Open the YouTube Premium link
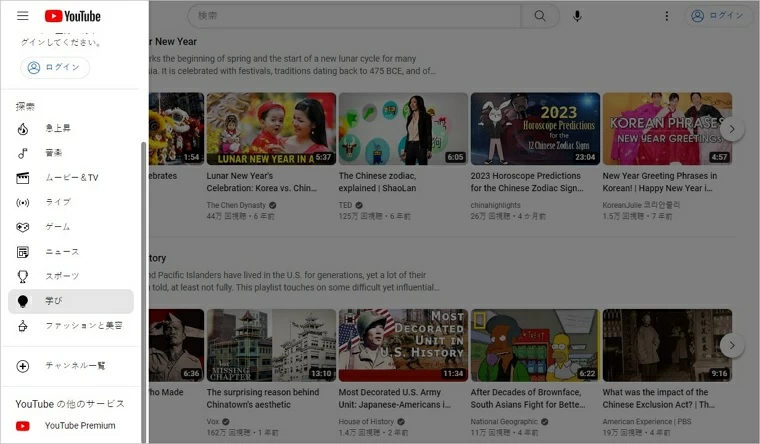Screen dimensions: 760x444 point(71,426)
